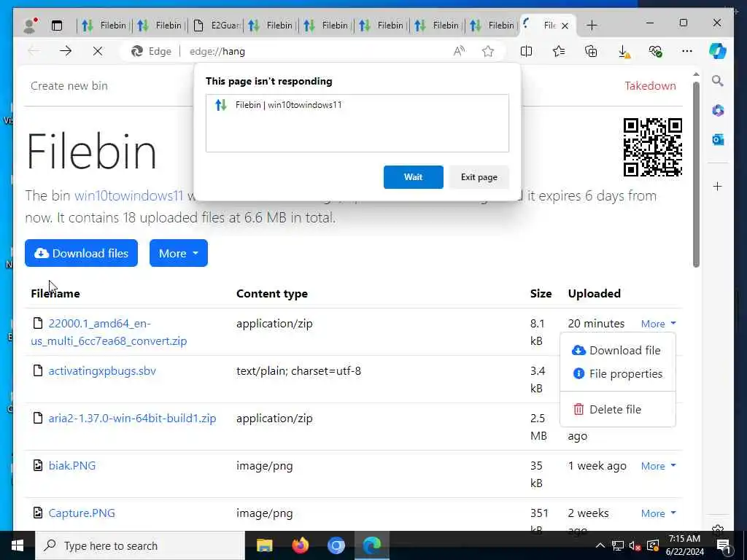747x560 pixels.
Task: Switch to the E2Guardian tab
Action: click(x=216, y=26)
